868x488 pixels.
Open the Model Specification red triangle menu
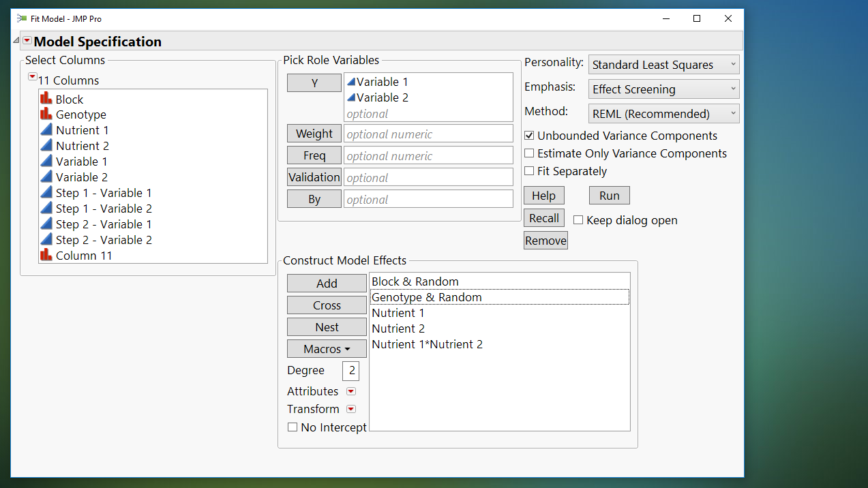click(27, 41)
